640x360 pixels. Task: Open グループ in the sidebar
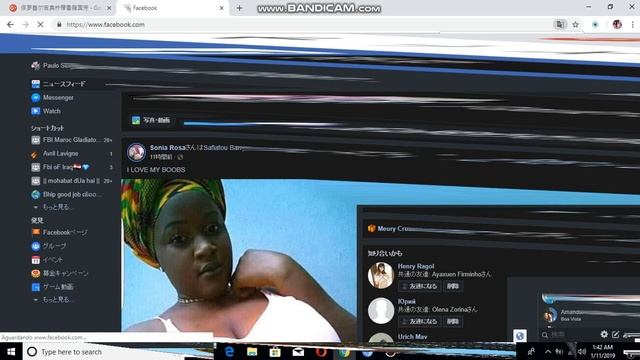point(54,246)
